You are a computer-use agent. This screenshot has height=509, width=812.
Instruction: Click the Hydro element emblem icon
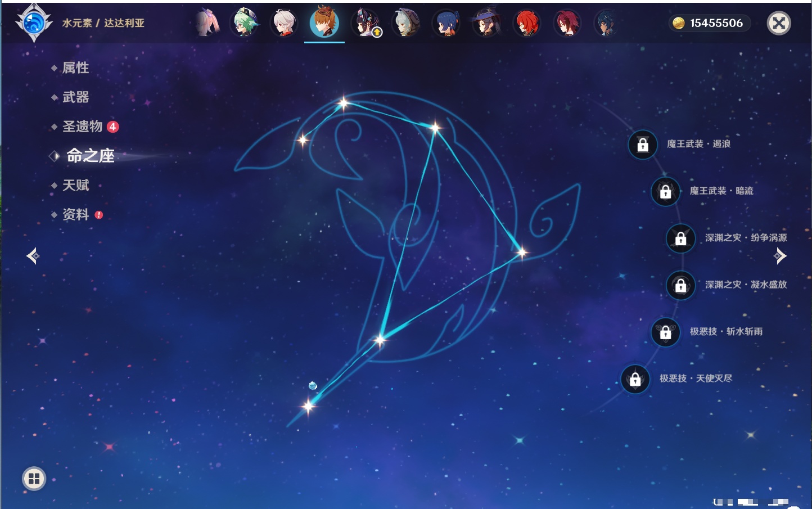(34, 23)
